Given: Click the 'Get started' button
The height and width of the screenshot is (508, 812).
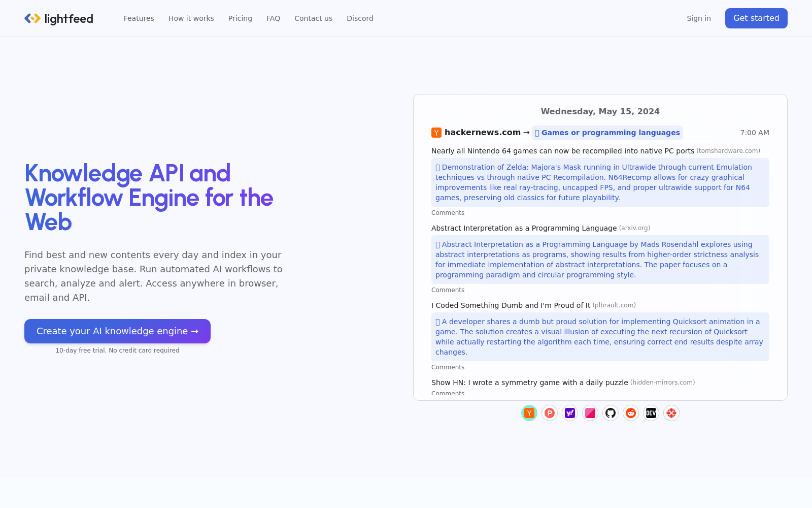Looking at the screenshot, I should tap(756, 18).
